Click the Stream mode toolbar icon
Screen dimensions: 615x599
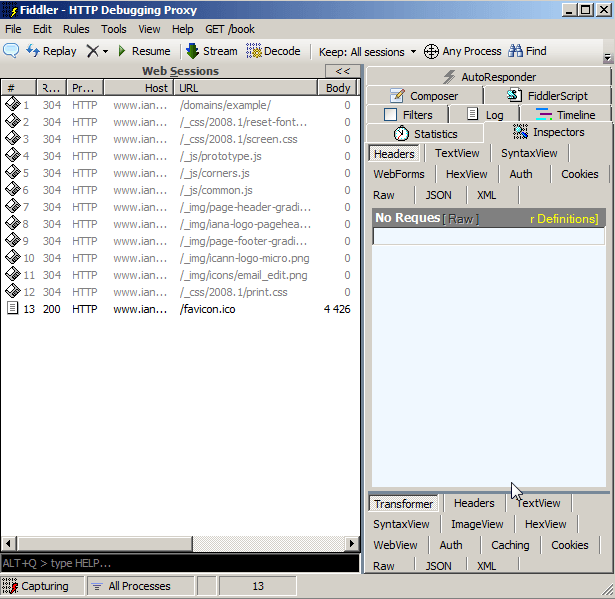211,51
